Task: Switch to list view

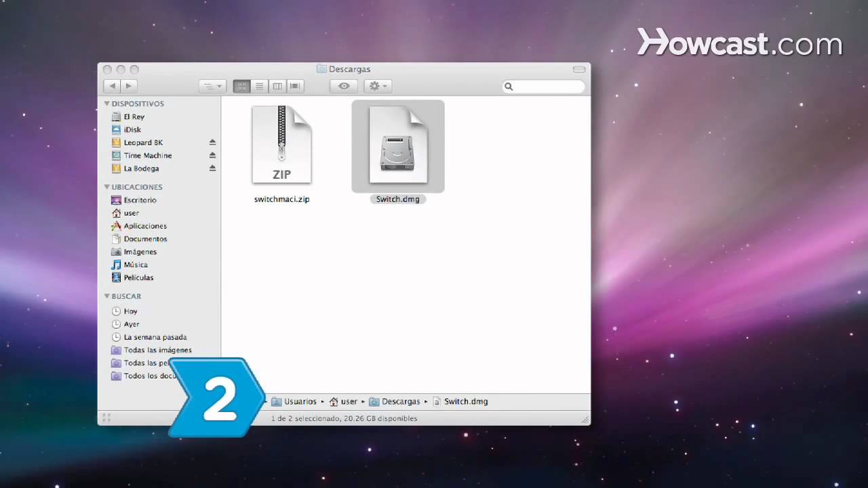Action: [259, 86]
